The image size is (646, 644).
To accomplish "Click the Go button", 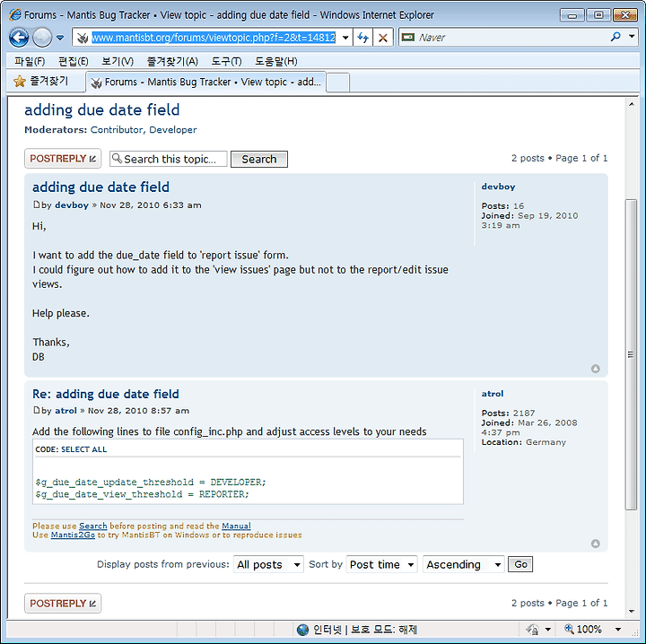I will (x=520, y=564).
